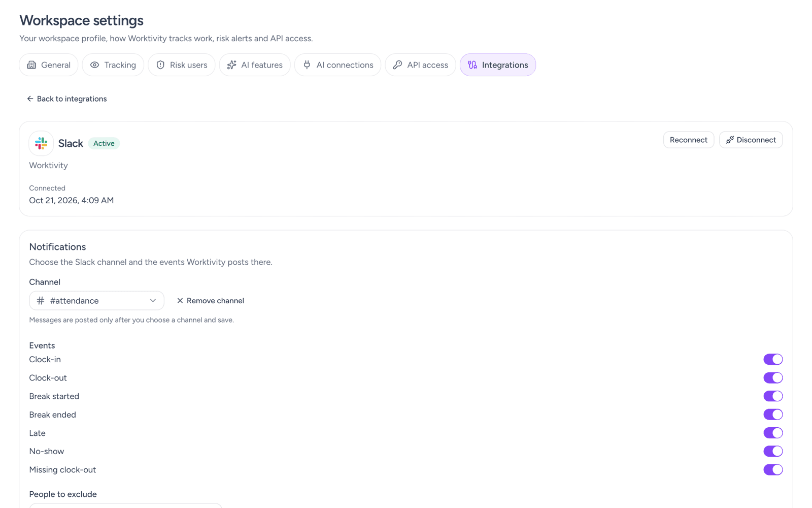Select the Integrations tab
Screen dimensions: 812x508
(498, 65)
